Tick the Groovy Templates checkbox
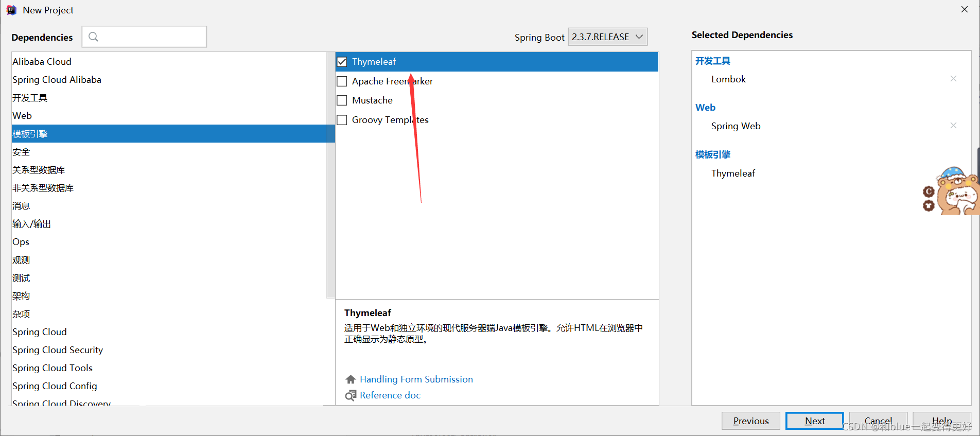This screenshot has width=980, height=436. tap(342, 120)
